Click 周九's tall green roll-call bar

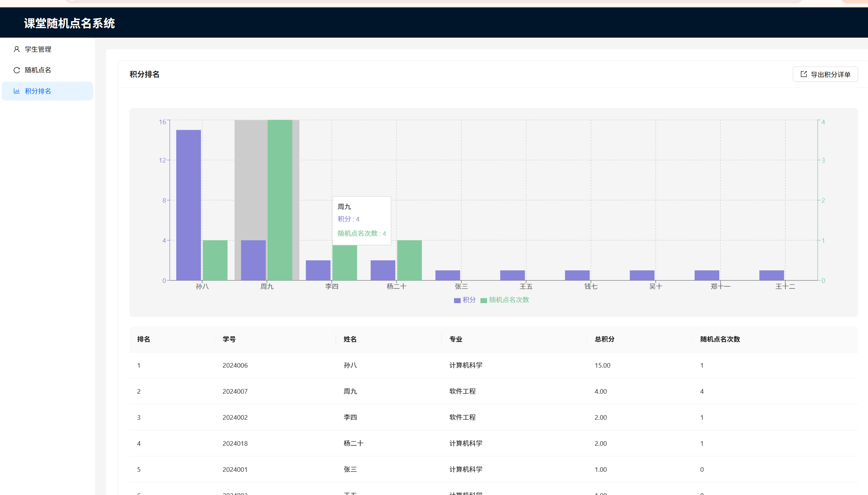click(280, 200)
